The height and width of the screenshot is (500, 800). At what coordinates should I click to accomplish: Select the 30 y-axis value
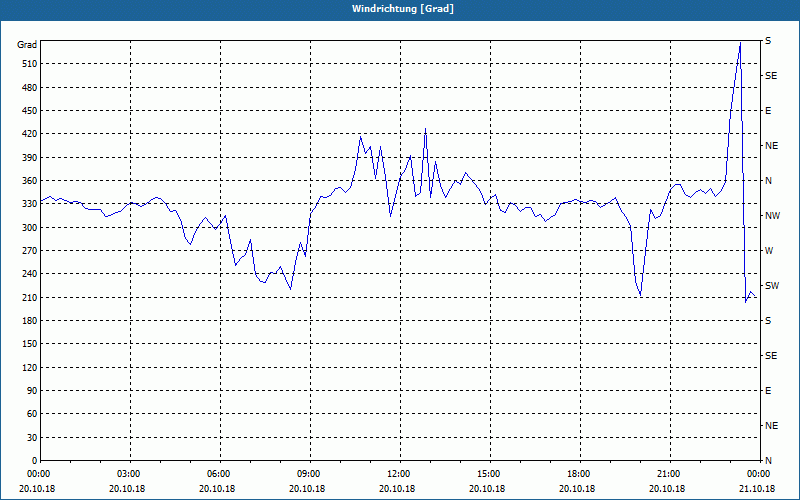[x=32, y=437]
